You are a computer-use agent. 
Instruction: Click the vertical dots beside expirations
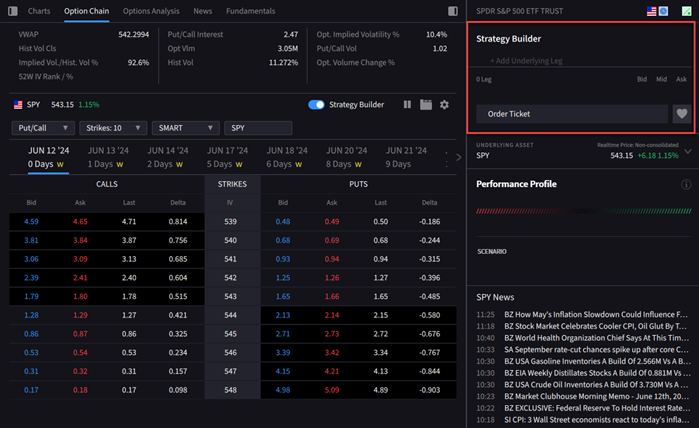pos(446,158)
